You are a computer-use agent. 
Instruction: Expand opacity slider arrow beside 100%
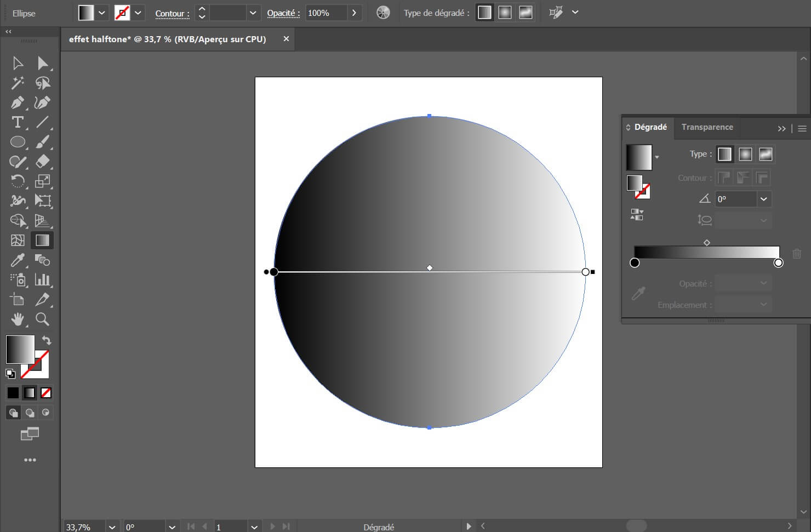pyautogui.click(x=355, y=13)
